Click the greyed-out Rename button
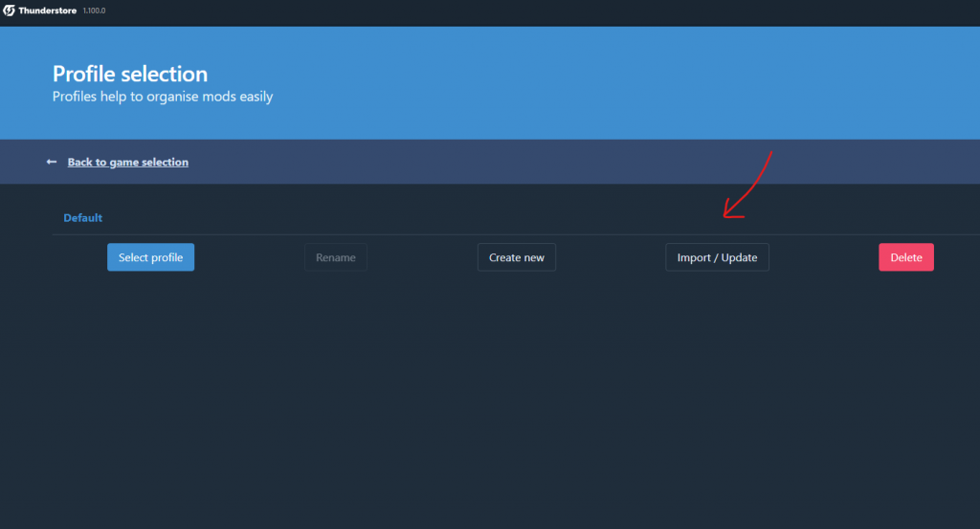Image resolution: width=980 pixels, height=529 pixels. point(335,257)
